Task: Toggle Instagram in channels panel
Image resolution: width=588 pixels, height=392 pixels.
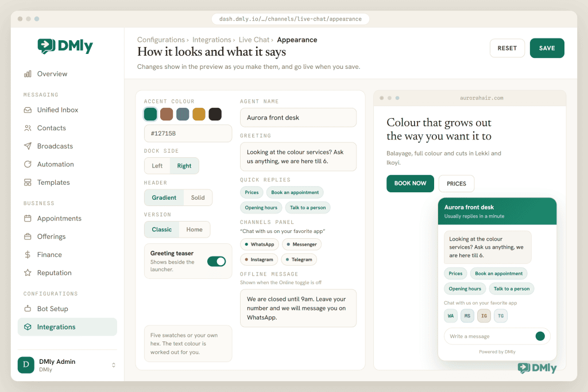Action: click(x=259, y=259)
